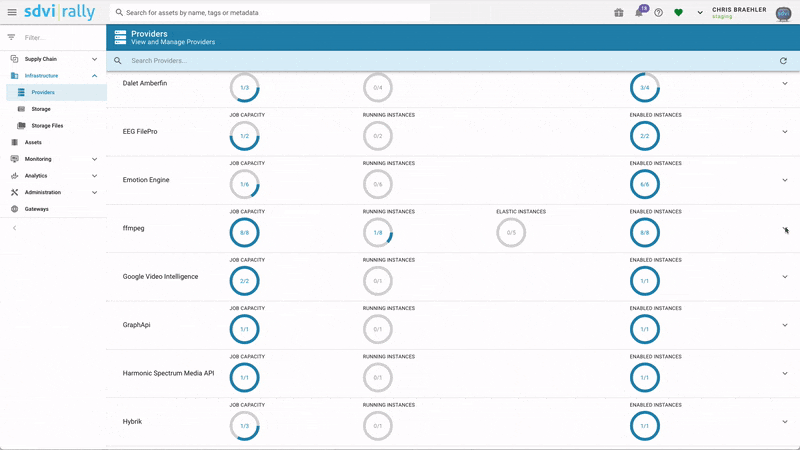Open the notifications bell
800x450 pixels.
tap(639, 13)
